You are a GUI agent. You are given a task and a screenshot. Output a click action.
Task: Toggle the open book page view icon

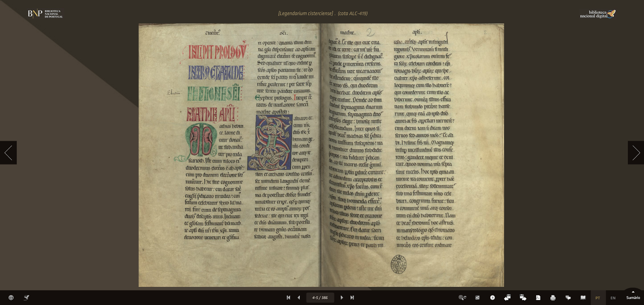click(x=583, y=298)
